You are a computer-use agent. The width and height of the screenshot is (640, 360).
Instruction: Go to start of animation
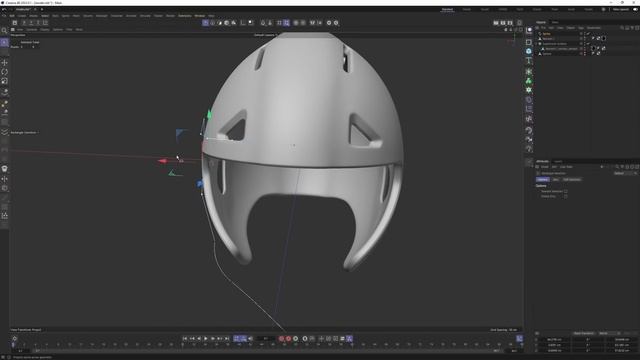tap(185, 338)
